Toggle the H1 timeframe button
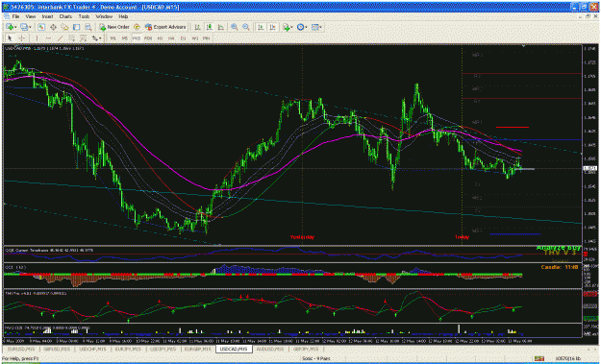 coord(160,38)
